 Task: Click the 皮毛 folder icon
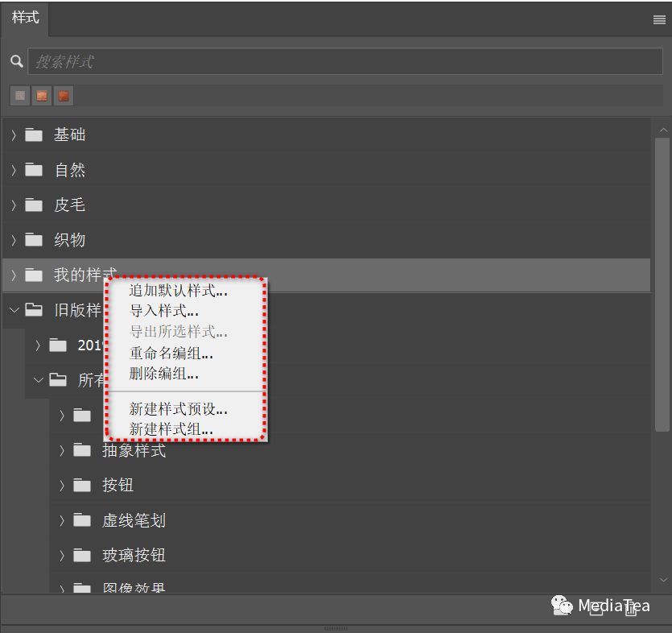coord(34,205)
